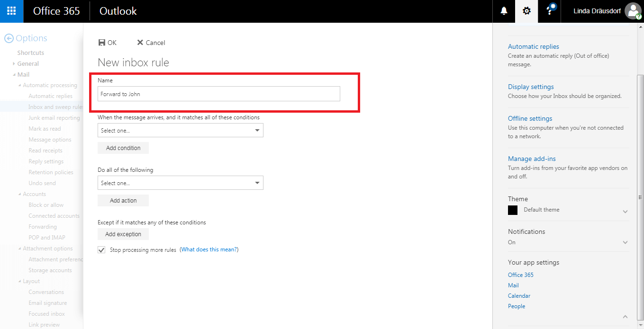
Task: Click Linda Dräusdorf profile picture
Action: 633,11
